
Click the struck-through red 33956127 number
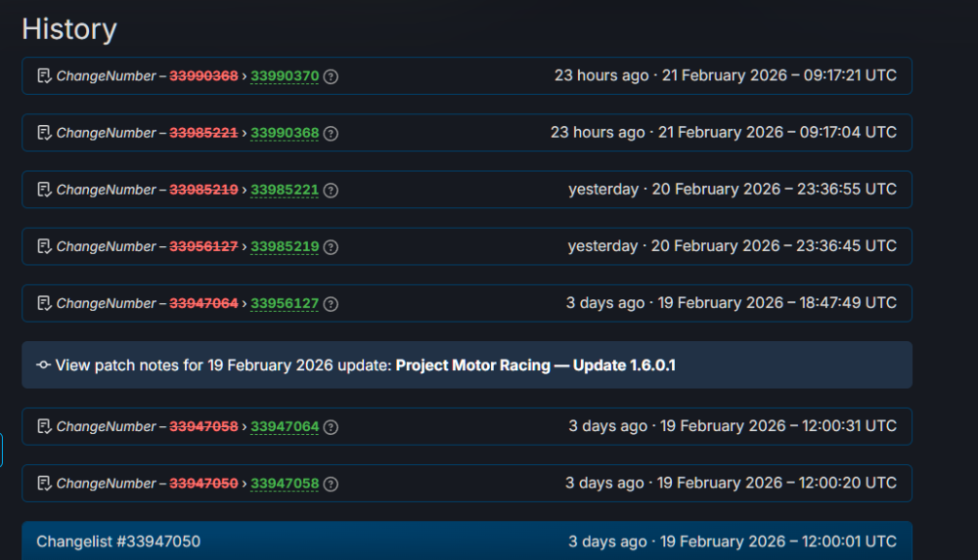pos(203,246)
